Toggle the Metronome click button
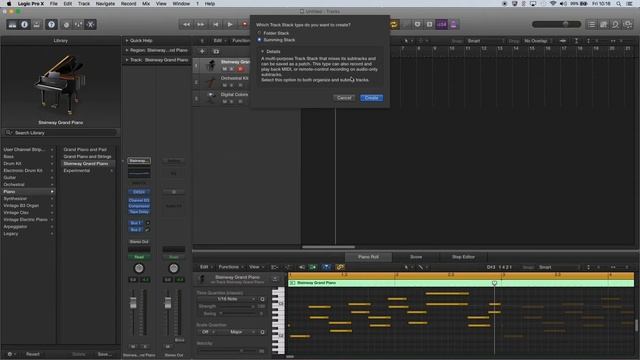This screenshot has width=640, height=360. [x=453, y=24]
